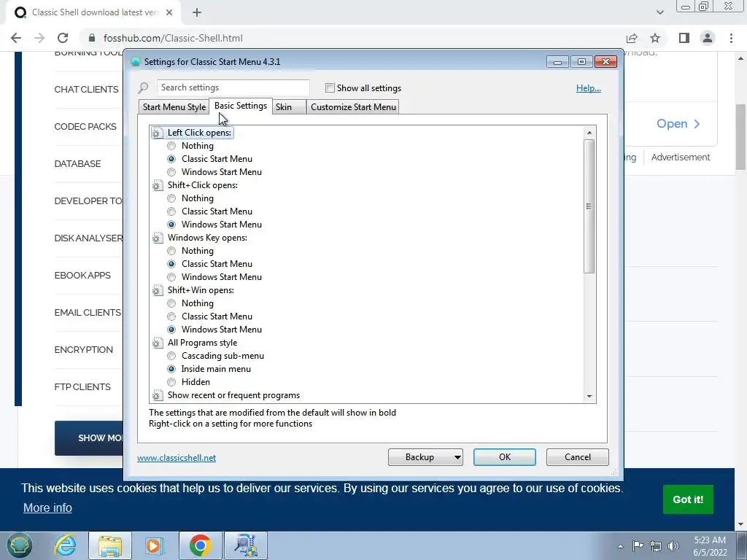Click the Shift+Win opens setting icon

158,290
